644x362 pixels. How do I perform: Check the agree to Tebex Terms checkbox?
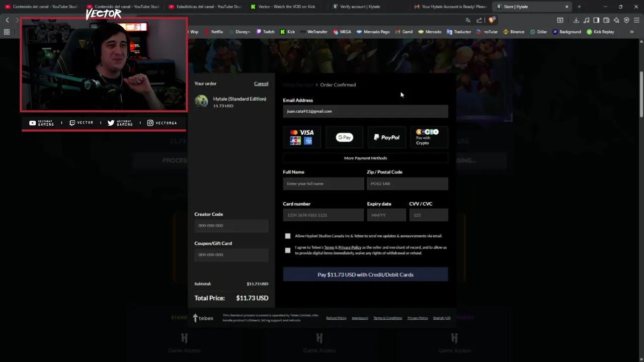tap(288, 250)
